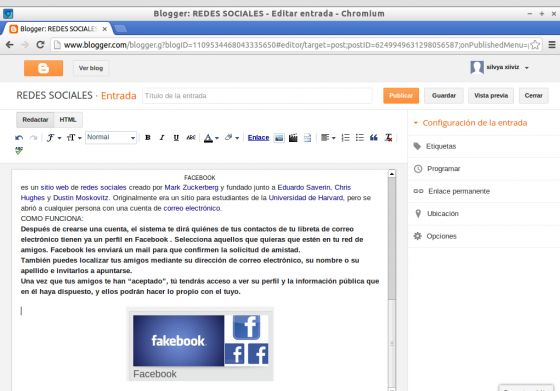The height and width of the screenshot is (391, 560).
Task: Toggle bold formatting
Action: (148, 137)
